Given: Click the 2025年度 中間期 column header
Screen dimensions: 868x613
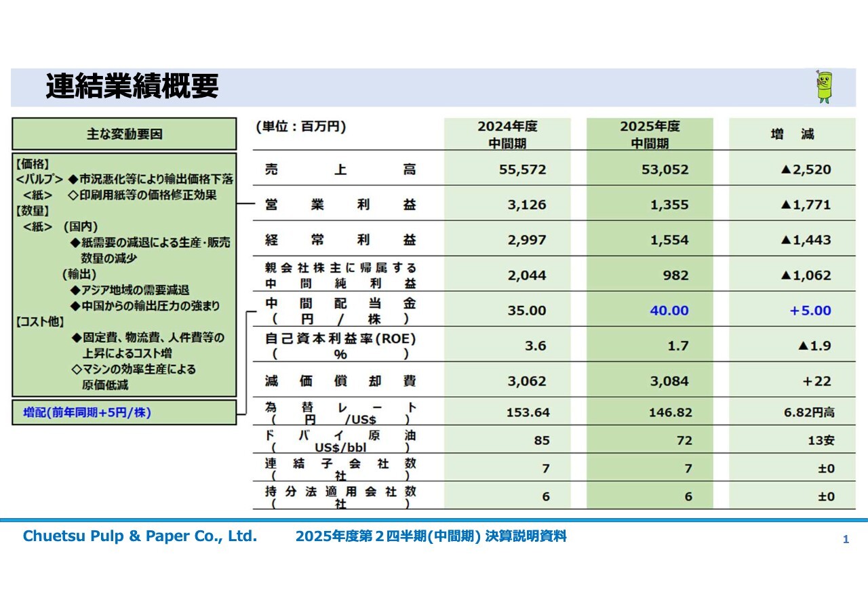Looking at the screenshot, I should pos(649,134).
